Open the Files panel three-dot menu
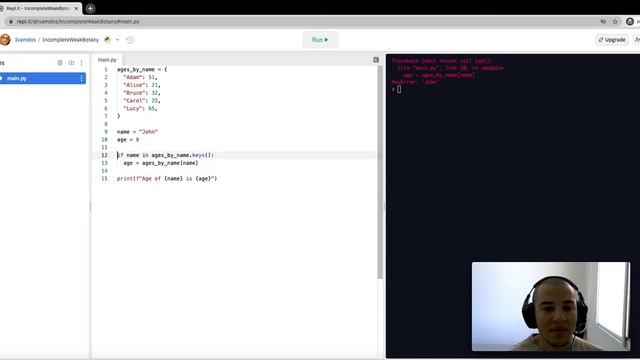Image resolution: width=640 pixels, height=360 pixels. (x=82, y=63)
